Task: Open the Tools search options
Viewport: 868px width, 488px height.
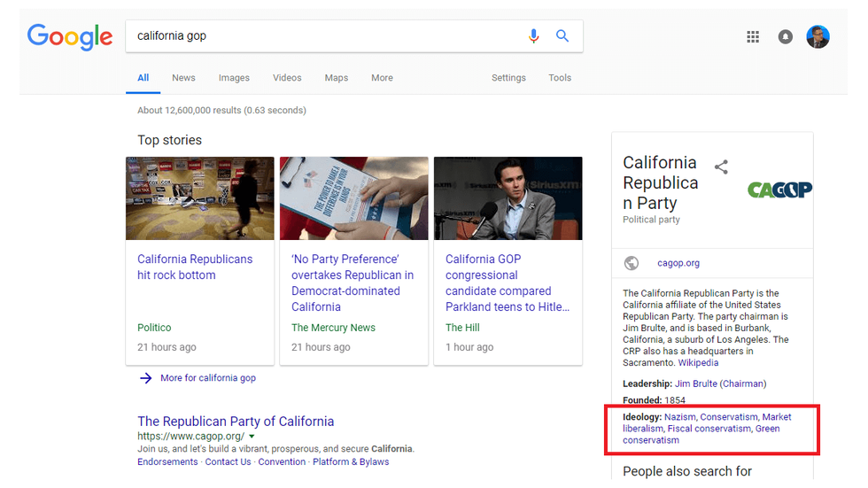Action: click(x=560, y=78)
